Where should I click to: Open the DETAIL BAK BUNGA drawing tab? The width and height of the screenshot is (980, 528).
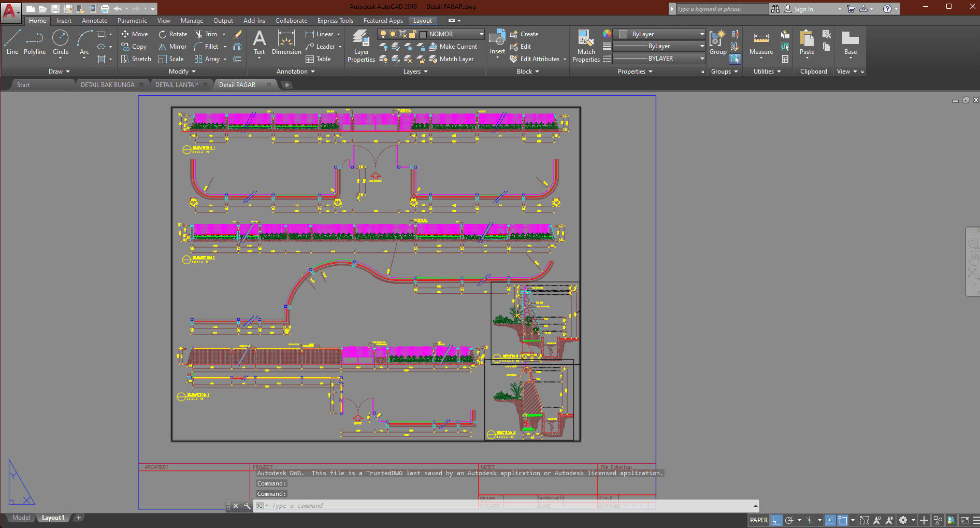click(x=108, y=85)
